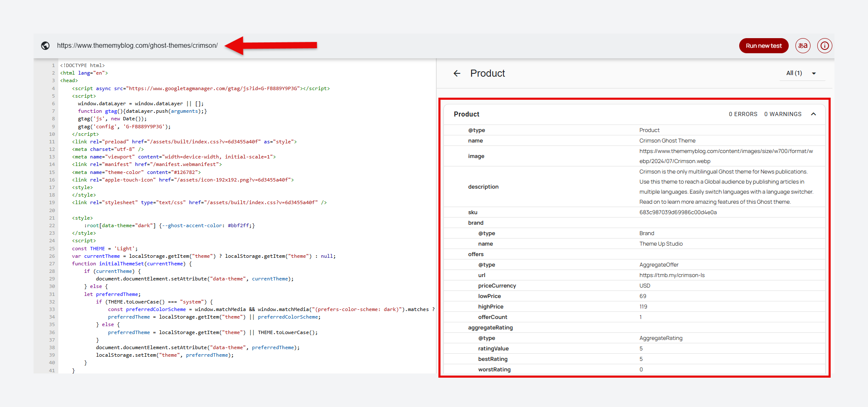
Task: Click the brand name Theme Up Studio
Action: click(x=661, y=244)
